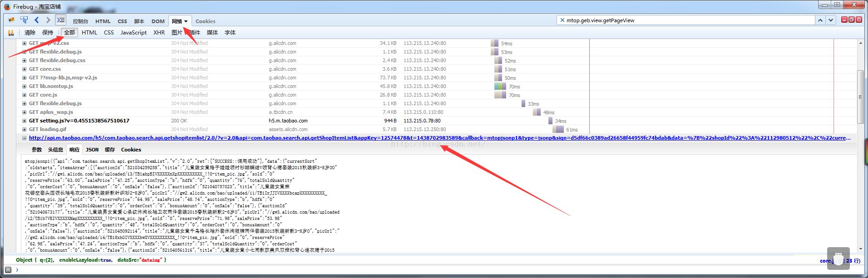Screen dimensions: 868x278
Task: Detach Firebug with the red window icon
Action: click(852, 20)
